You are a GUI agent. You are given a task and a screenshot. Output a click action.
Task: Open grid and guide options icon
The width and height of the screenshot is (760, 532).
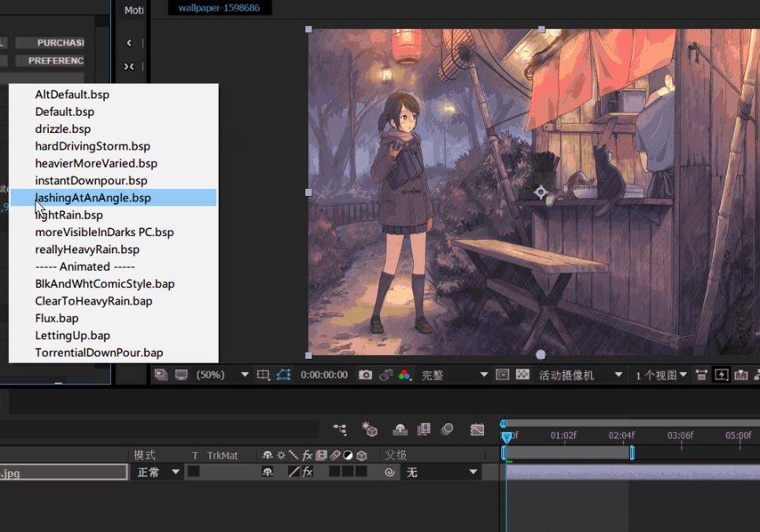[264, 375]
